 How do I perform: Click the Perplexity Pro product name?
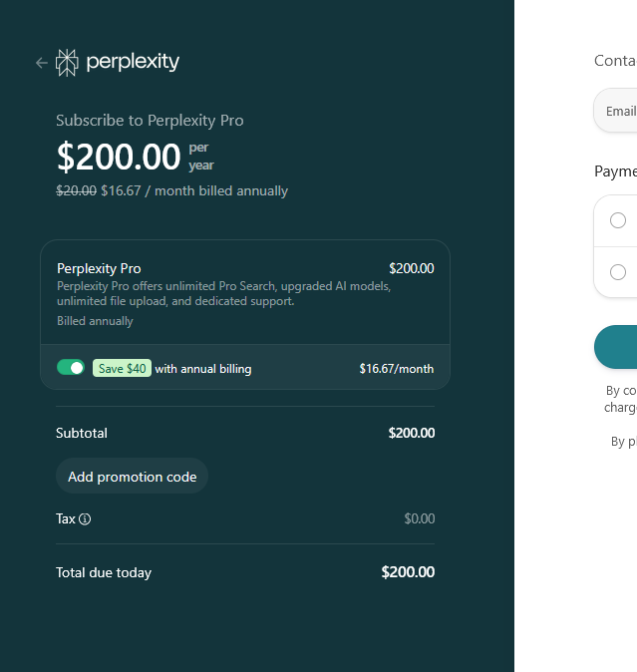99,269
